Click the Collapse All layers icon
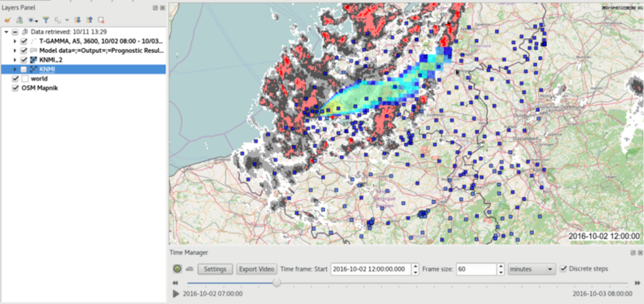The image size is (644, 304). [89, 19]
